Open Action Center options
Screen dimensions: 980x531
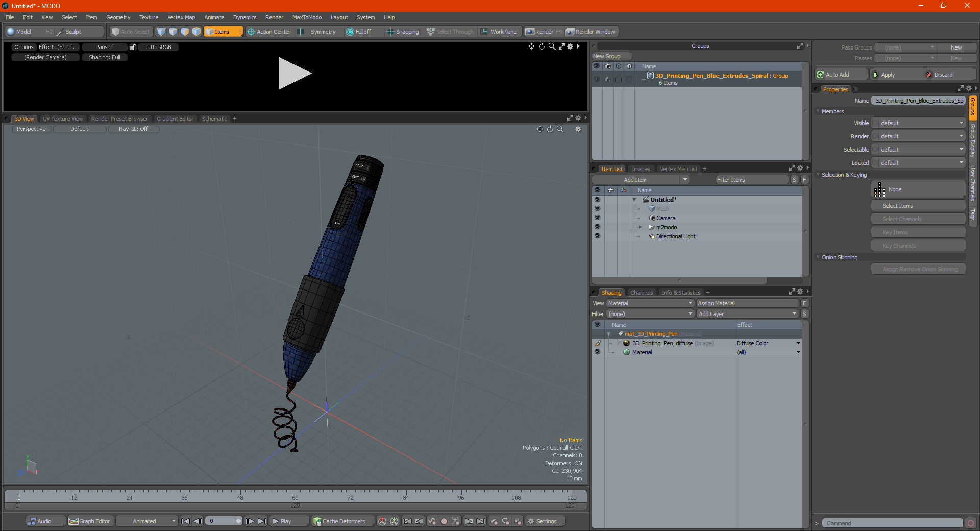269,32
